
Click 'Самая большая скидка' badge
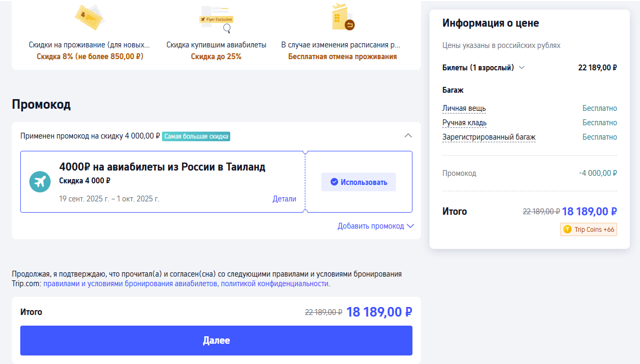click(x=196, y=136)
